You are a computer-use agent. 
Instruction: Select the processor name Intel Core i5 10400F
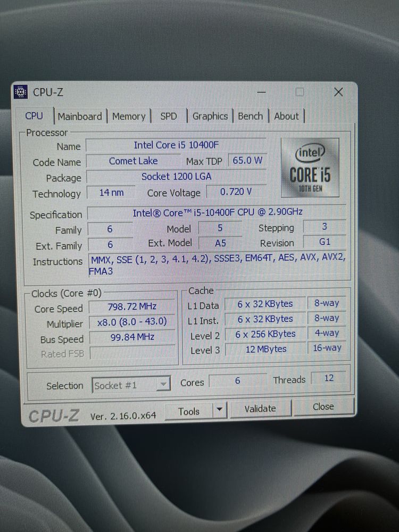(x=176, y=145)
